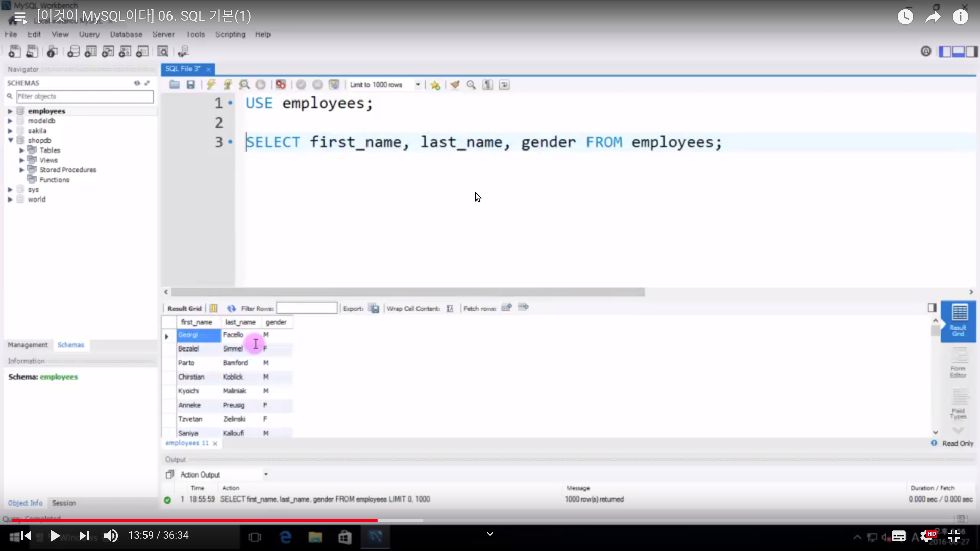The width and height of the screenshot is (980, 551).
Task: Open find panel magnifier icon
Action: point(471,85)
